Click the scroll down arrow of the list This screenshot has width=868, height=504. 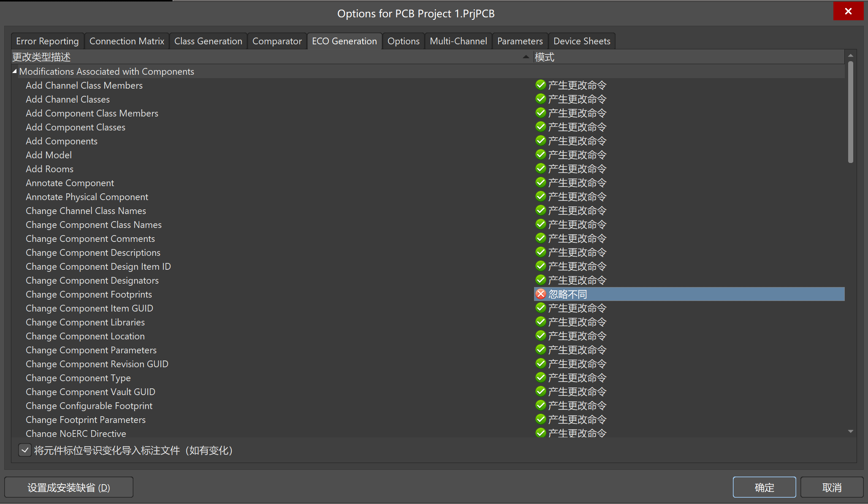[x=850, y=431]
